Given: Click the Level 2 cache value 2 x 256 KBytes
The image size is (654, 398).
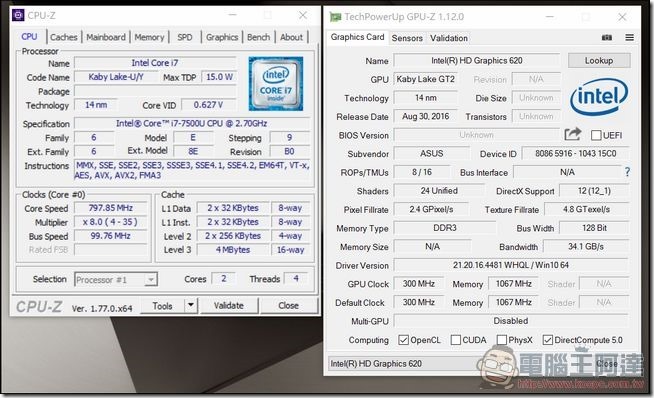Looking at the screenshot, I should point(233,236).
